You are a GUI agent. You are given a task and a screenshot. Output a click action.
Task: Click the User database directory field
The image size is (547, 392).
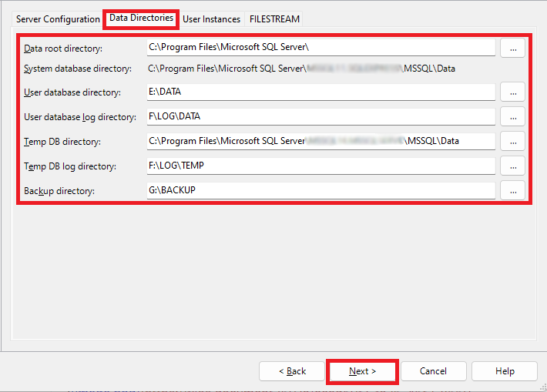click(320, 92)
